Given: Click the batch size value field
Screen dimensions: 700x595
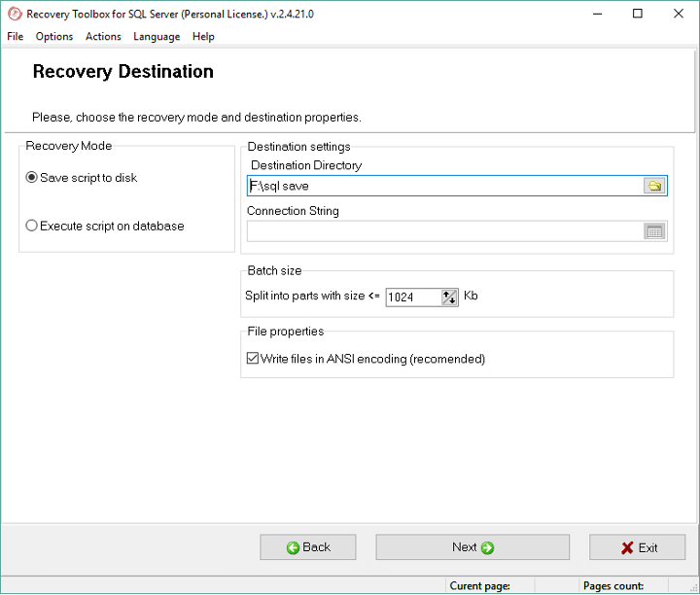Looking at the screenshot, I should point(412,297).
